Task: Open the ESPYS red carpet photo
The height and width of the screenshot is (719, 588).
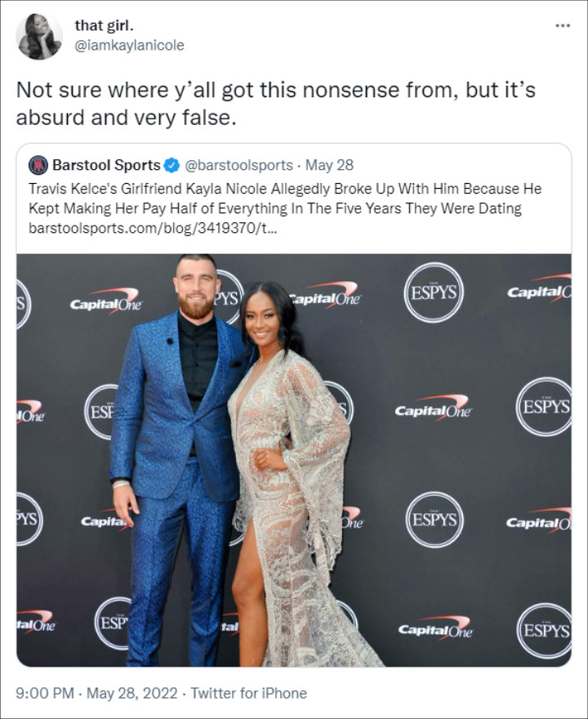Action: click(294, 460)
